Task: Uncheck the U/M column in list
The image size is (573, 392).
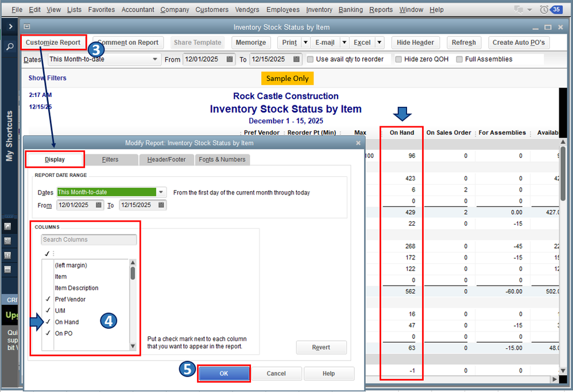Action: [x=48, y=310]
